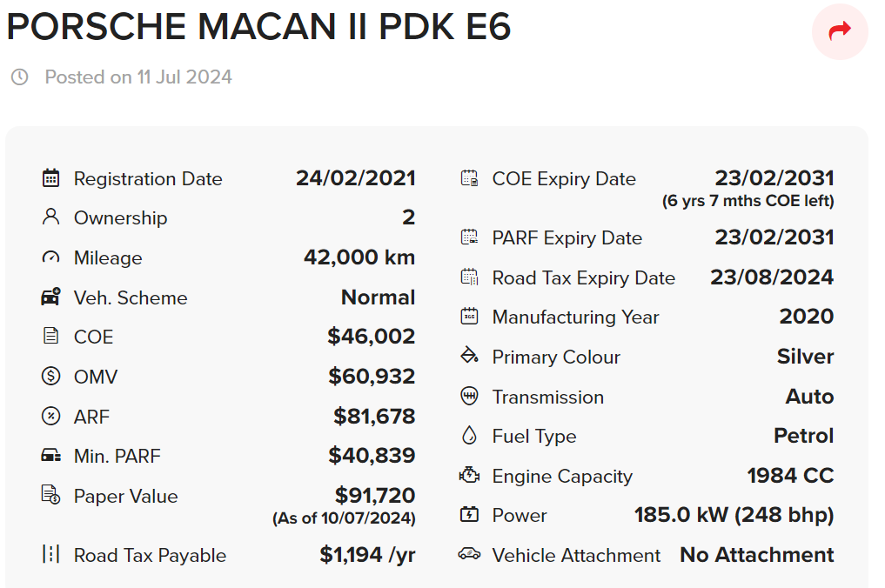Image resolution: width=885 pixels, height=588 pixels.
Task: Click the Mileage speedometer icon
Action: (50, 257)
